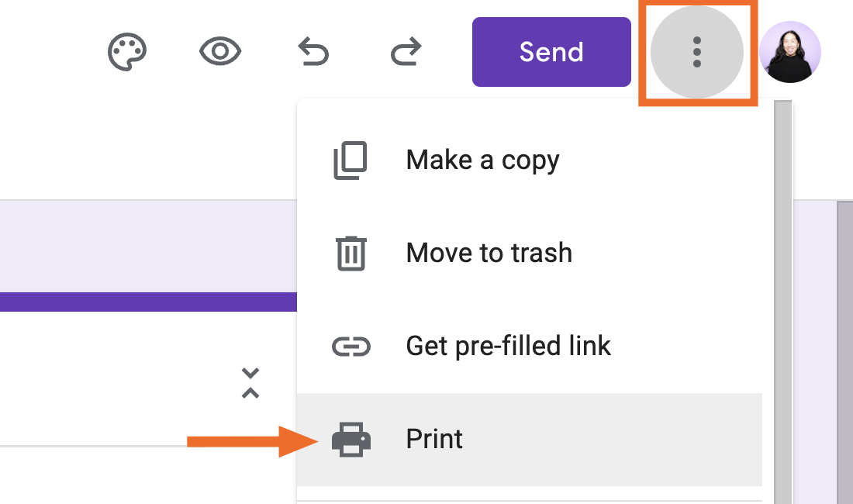
Task: Choose the Move to trash option
Action: coord(489,253)
